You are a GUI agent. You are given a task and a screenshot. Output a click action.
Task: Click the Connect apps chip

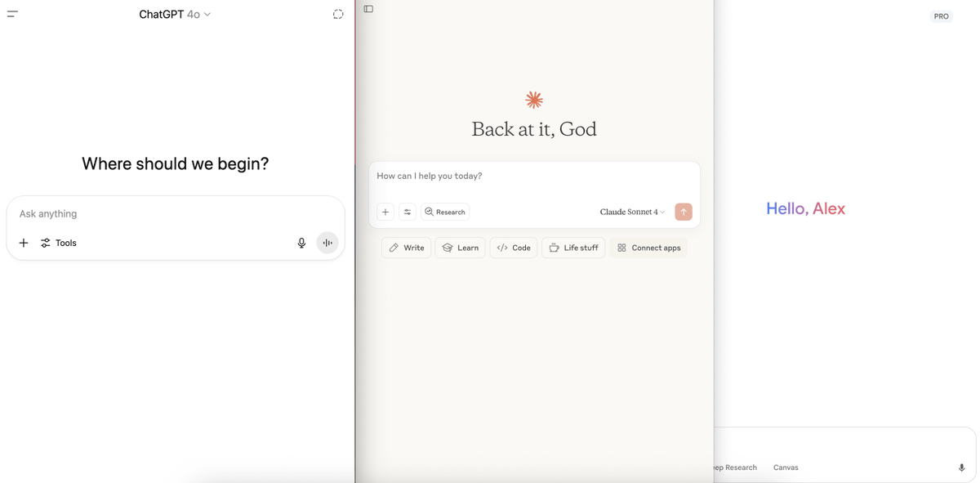tap(648, 248)
